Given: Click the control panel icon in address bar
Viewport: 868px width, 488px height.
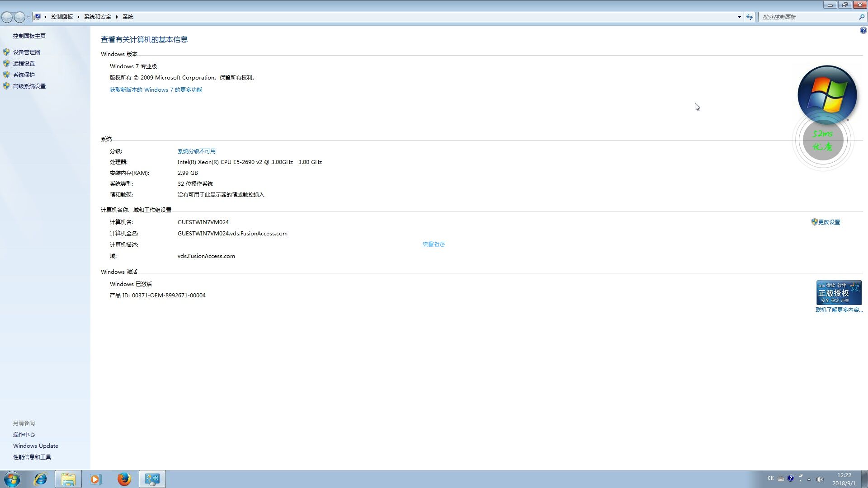Looking at the screenshot, I should click(38, 17).
